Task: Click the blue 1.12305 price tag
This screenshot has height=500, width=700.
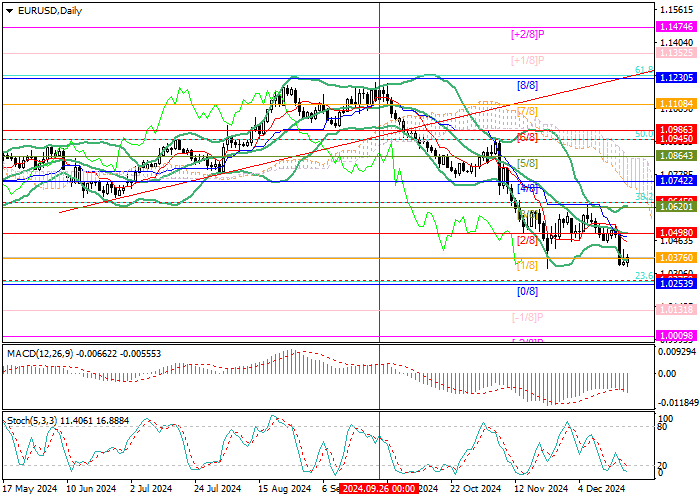Action: click(676, 77)
